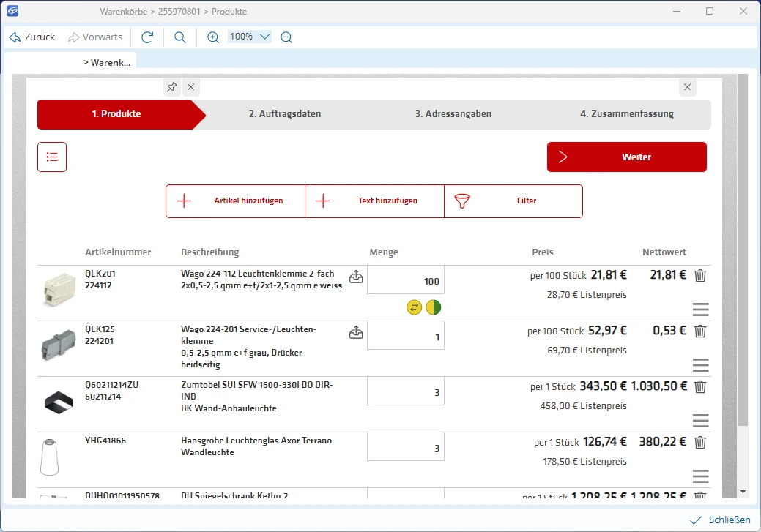Open the search icon in the toolbar

point(180,37)
